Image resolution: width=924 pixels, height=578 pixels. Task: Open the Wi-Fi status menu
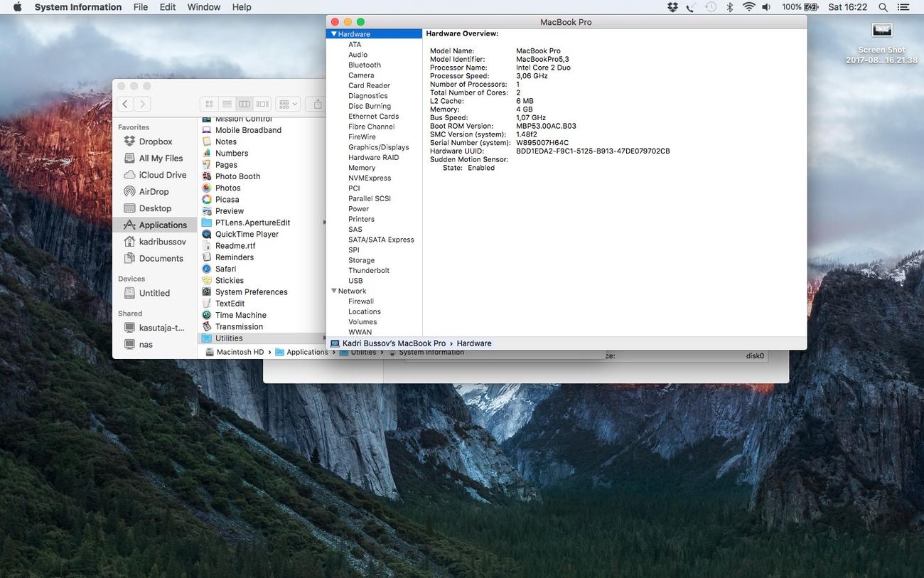pyautogui.click(x=748, y=7)
